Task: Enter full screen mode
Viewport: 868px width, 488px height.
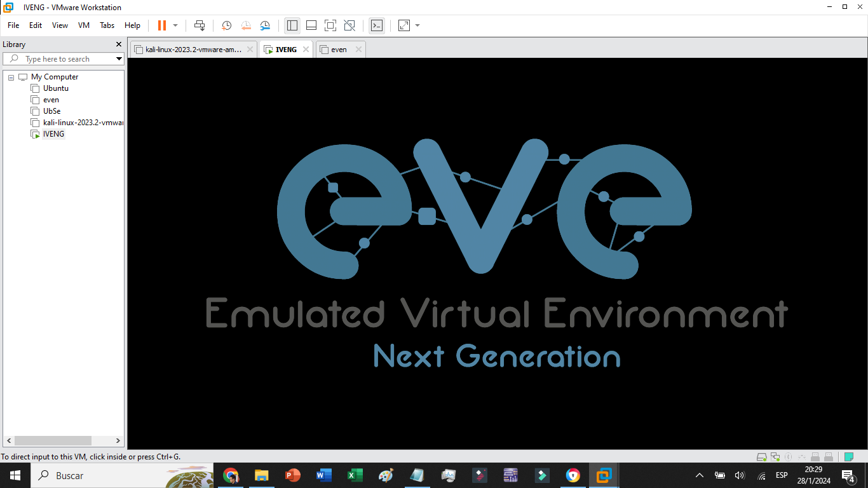Action: click(330, 25)
